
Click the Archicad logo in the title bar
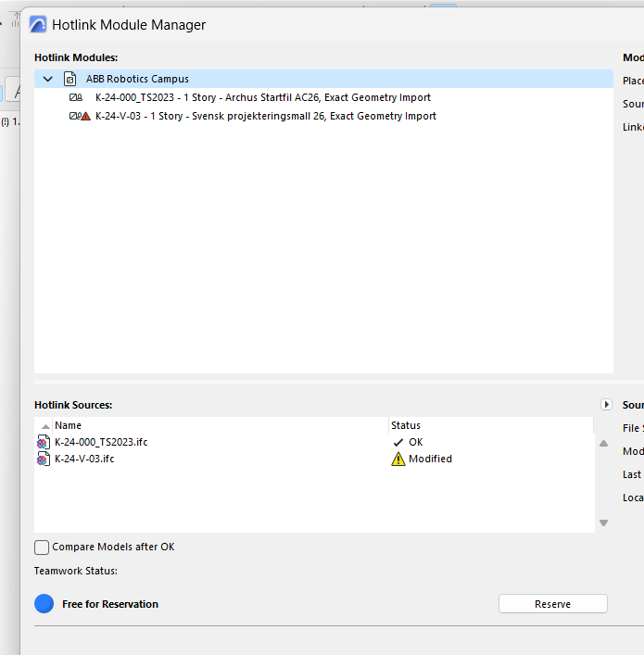(x=38, y=25)
